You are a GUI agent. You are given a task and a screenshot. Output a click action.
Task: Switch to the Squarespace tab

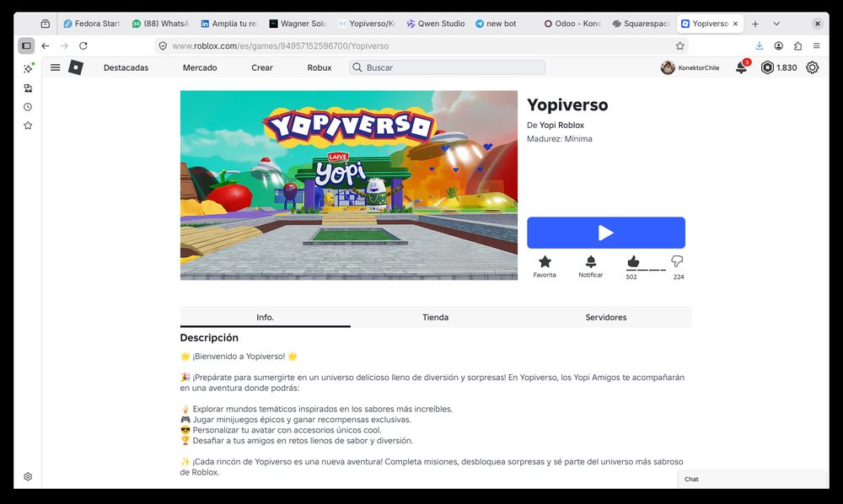641,24
